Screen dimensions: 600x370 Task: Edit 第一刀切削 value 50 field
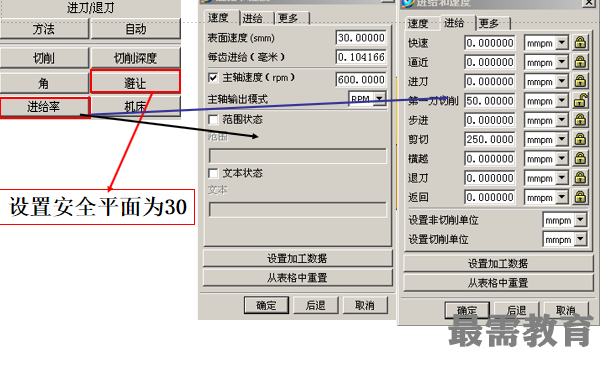tap(490, 101)
